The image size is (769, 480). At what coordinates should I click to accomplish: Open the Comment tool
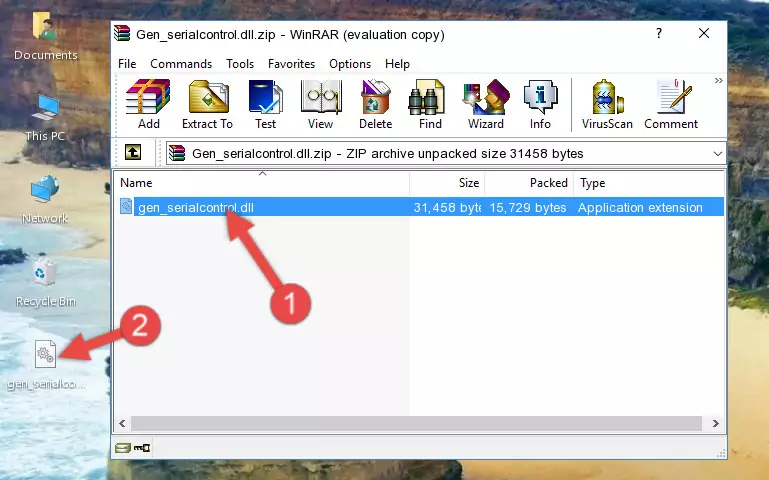671,104
